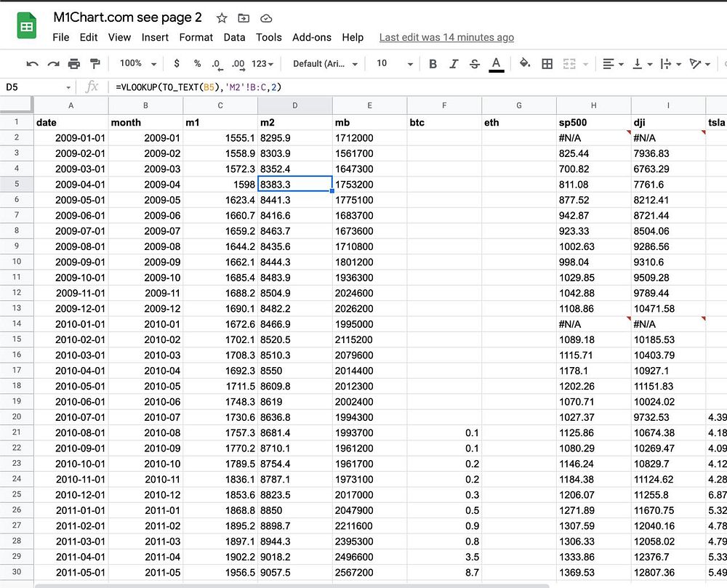Click the Google Sheets home icon
Screen dimensions: 727x588
(x=26, y=26)
